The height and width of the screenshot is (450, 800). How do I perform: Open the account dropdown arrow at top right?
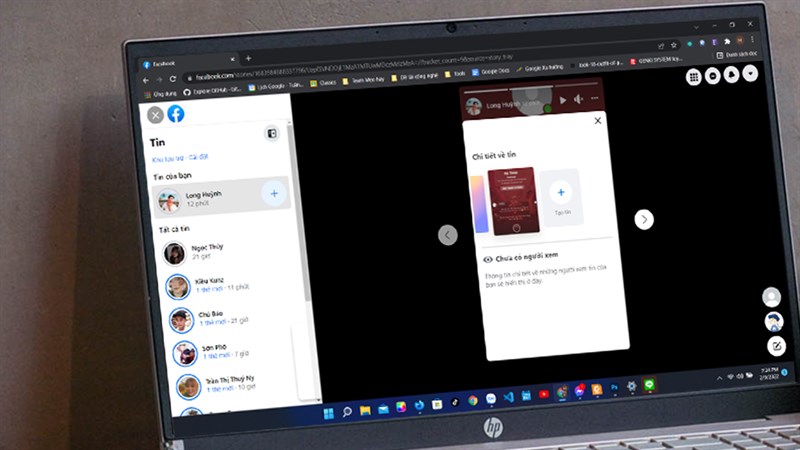tap(750, 73)
